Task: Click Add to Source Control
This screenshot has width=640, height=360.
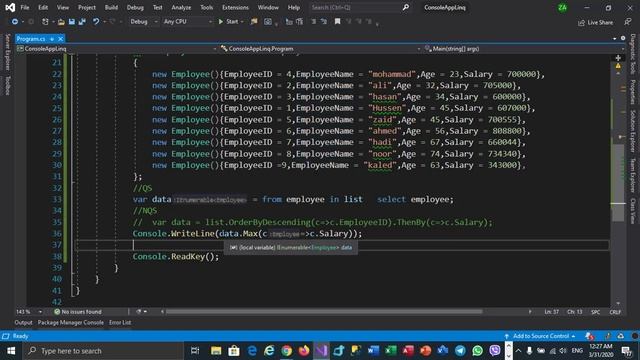Action: tap(540, 336)
